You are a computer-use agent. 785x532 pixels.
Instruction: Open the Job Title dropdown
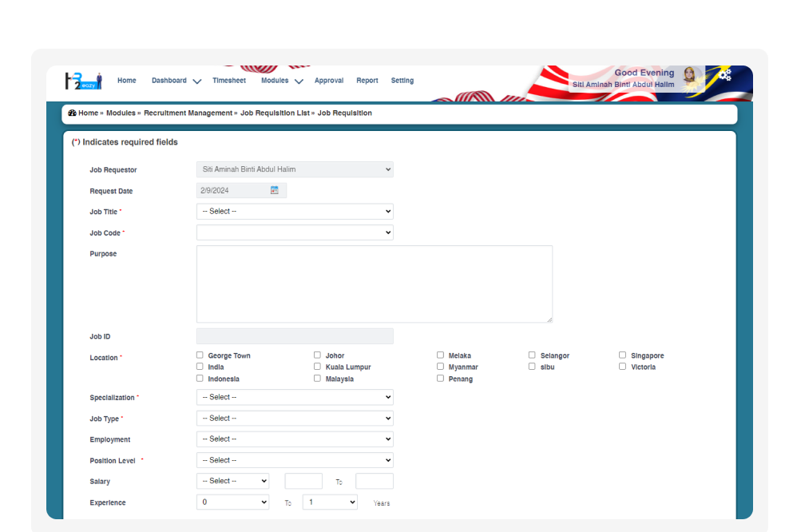[295, 212]
